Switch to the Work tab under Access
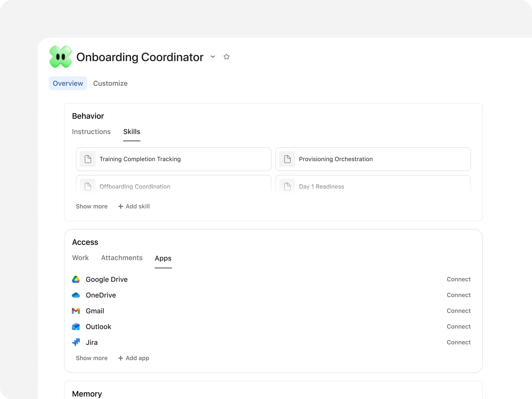Image resolution: width=532 pixels, height=399 pixels. 80,258
